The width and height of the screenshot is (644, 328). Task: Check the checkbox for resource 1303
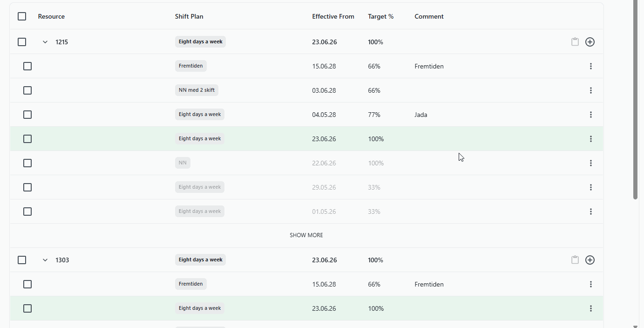(22, 260)
